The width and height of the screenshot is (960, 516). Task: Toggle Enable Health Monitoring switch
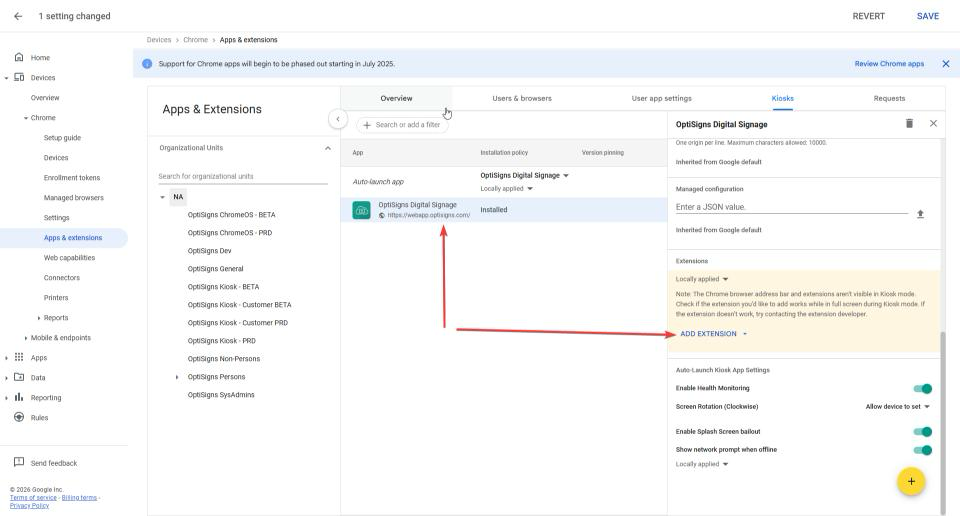(x=923, y=388)
